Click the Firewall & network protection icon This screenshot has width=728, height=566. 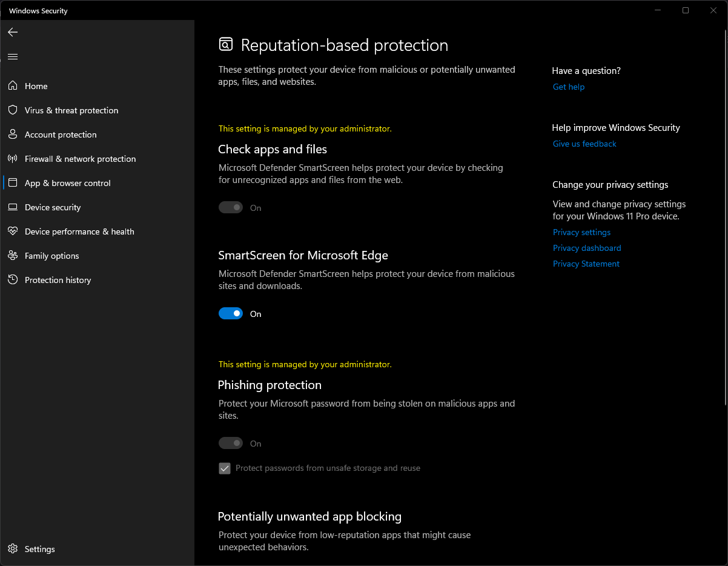(13, 159)
